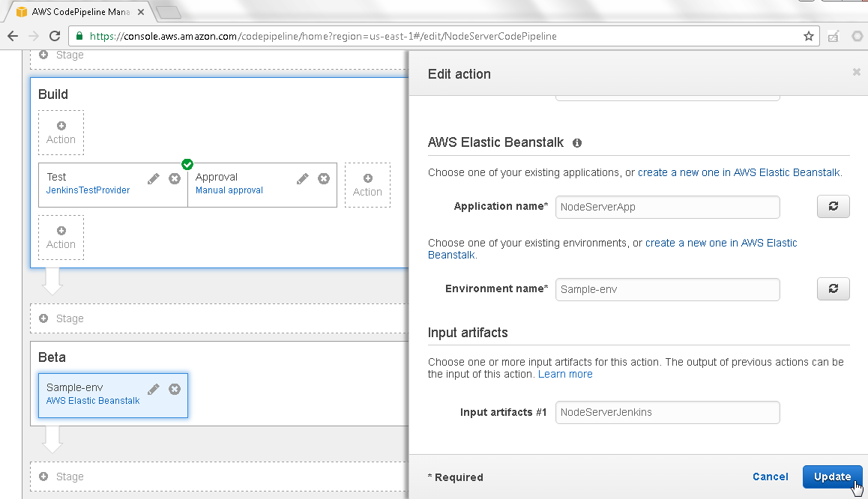Open the JenkinsTestProvider link

(88, 190)
